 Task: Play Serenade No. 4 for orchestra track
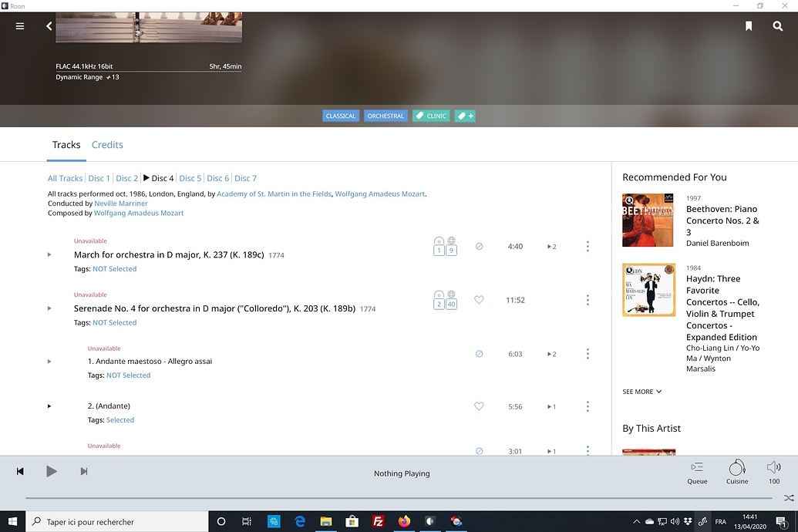tap(49, 308)
